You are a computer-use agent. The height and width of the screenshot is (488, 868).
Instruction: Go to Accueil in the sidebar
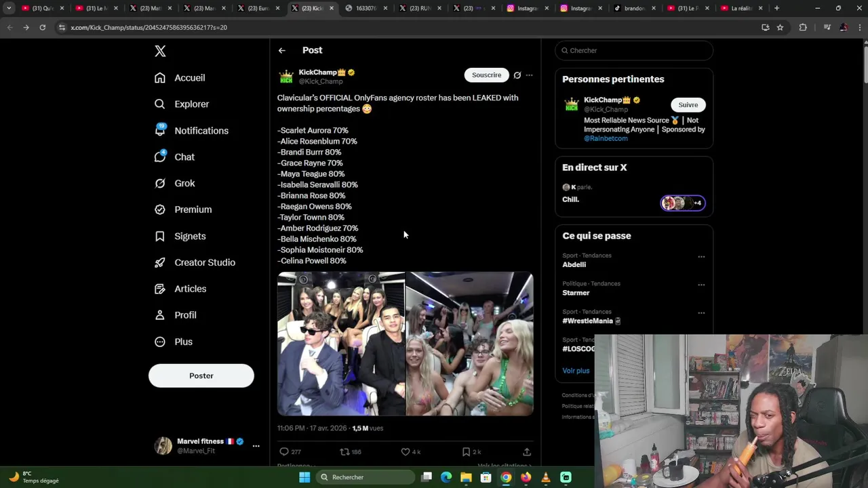[x=180, y=78]
